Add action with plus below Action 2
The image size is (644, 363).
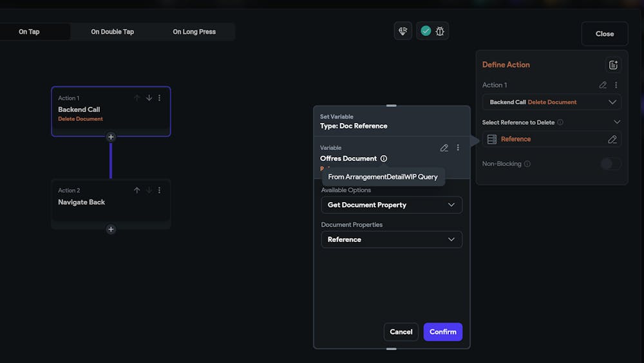(x=111, y=229)
